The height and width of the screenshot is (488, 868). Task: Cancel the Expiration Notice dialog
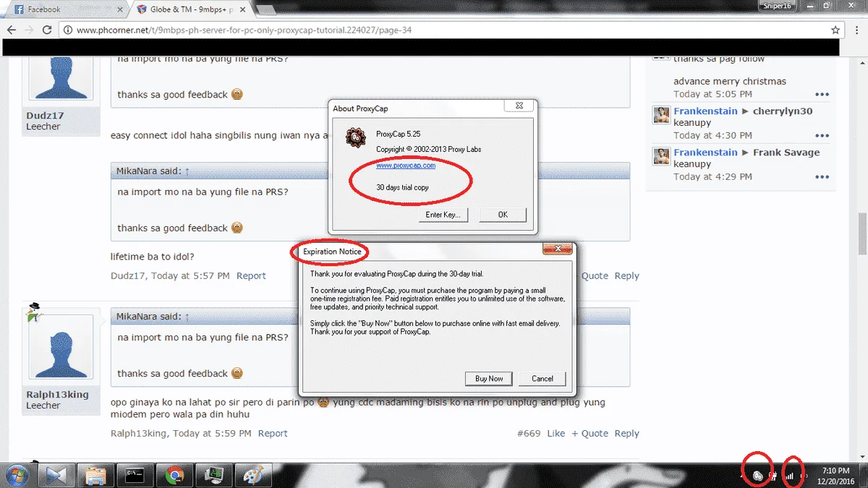[542, 379]
